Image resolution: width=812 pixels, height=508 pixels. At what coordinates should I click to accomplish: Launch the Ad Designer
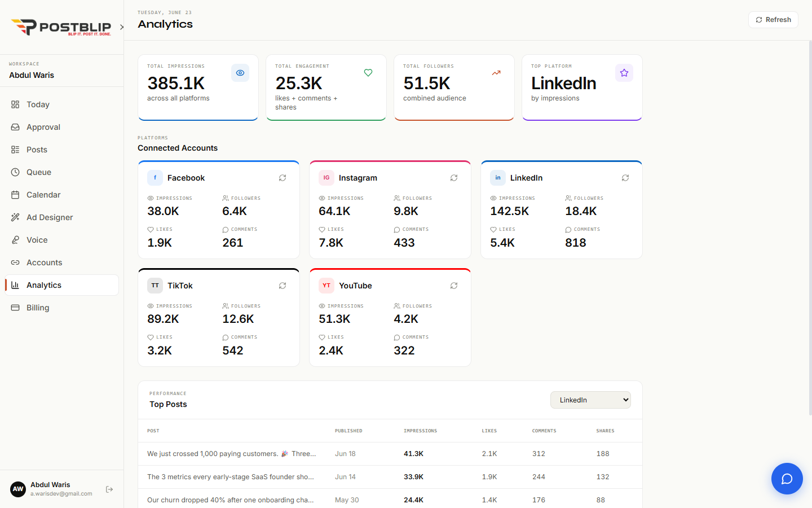[x=62, y=217]
